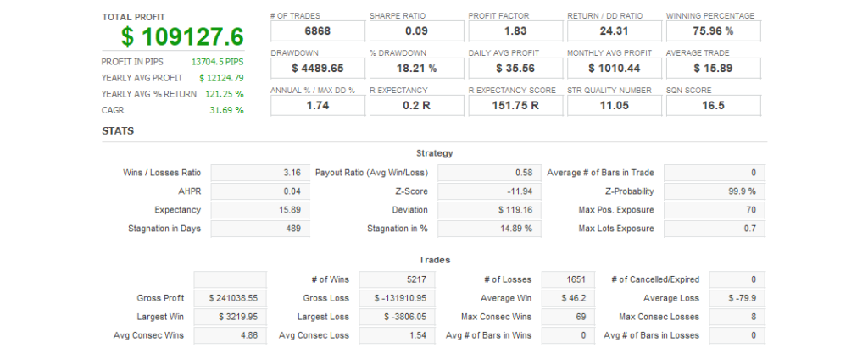Select the Monthly Avg Profit value box
Screen dimensions: 868x348
click(x=614, y=69)
